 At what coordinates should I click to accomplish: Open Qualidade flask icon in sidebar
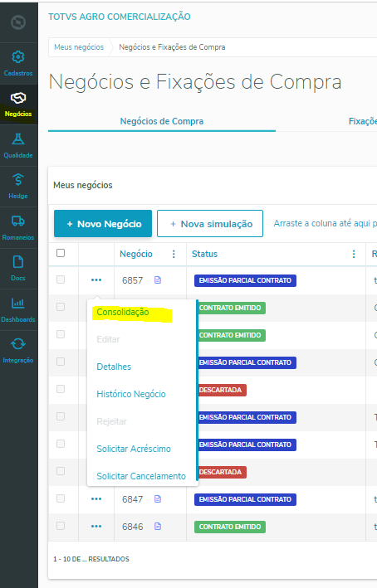click(18, 139)
